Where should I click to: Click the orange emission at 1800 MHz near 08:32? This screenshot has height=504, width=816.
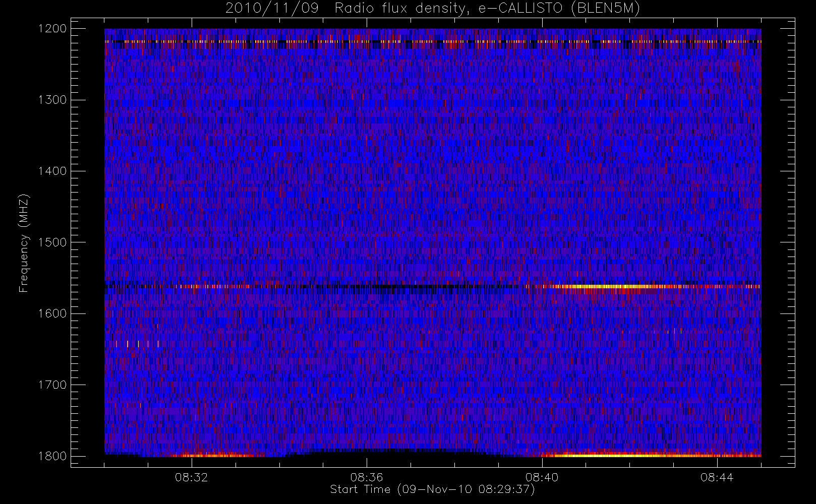point(217,455)
